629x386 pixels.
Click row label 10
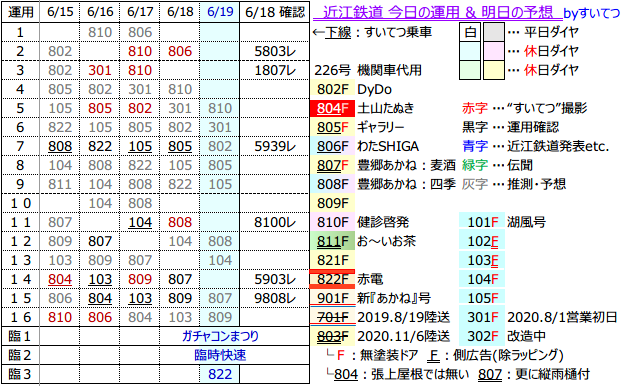point(20,203)
